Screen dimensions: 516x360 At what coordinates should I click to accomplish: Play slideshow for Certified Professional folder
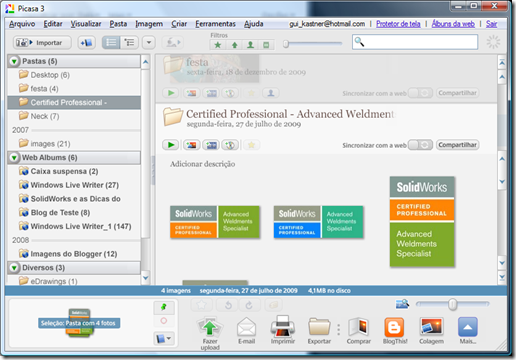coord(171,145)
